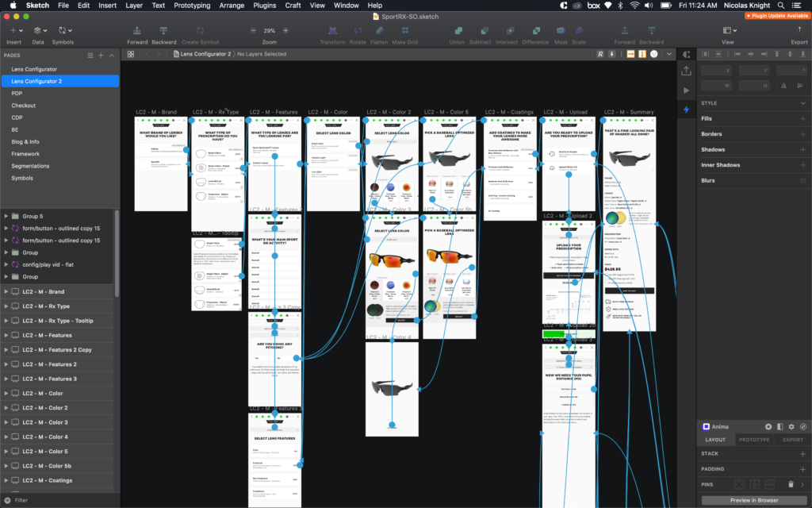Click the trash icon in Pins row

click(x=791, y=483)
